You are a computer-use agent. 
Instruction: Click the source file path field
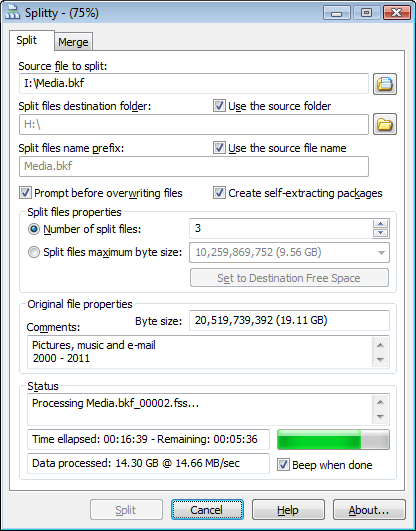(194, 84)
